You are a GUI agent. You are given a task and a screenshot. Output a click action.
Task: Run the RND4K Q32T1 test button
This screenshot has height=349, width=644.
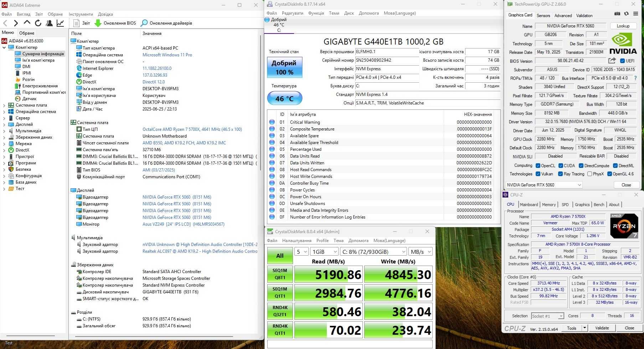280,311
